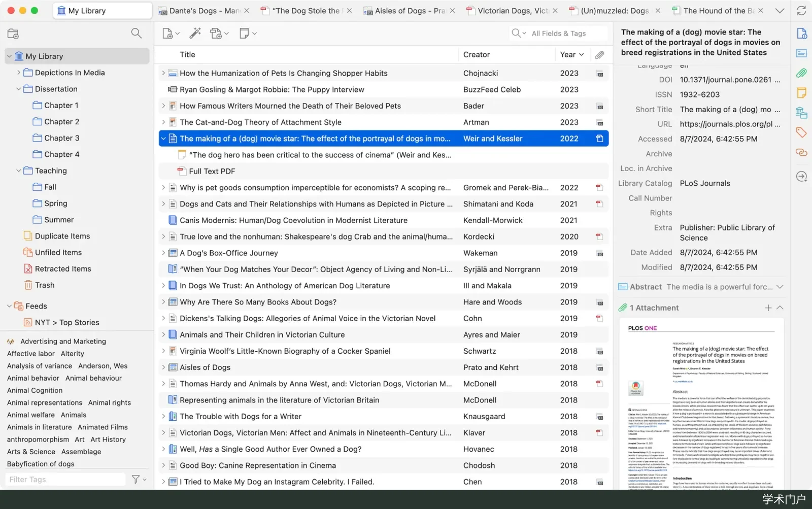Image resolution: width=812 pixels, height=509 pixels.
Task: Jump to Tags section icon
Action: (801, 132)
